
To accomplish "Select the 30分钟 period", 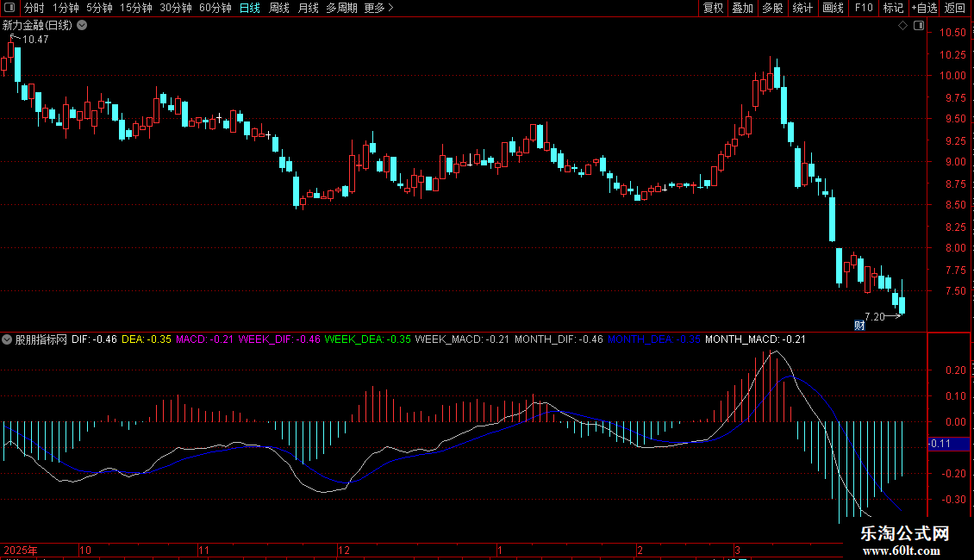I will (x=176, y=8).
